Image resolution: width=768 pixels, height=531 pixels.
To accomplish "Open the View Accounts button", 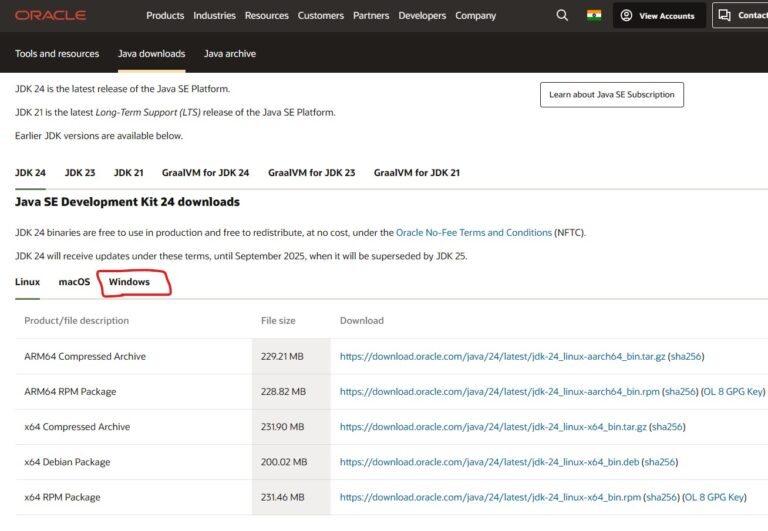I will tap(658, 16).
